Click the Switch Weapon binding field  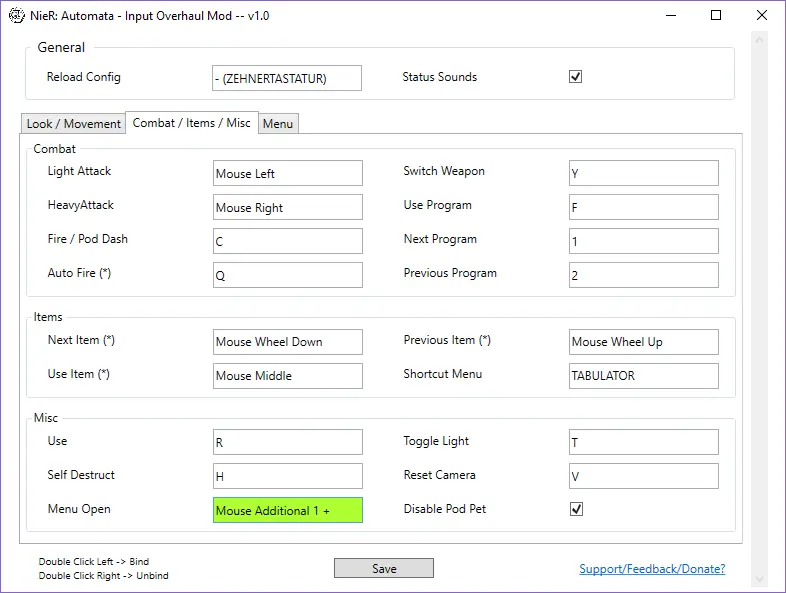pos(644,173)
